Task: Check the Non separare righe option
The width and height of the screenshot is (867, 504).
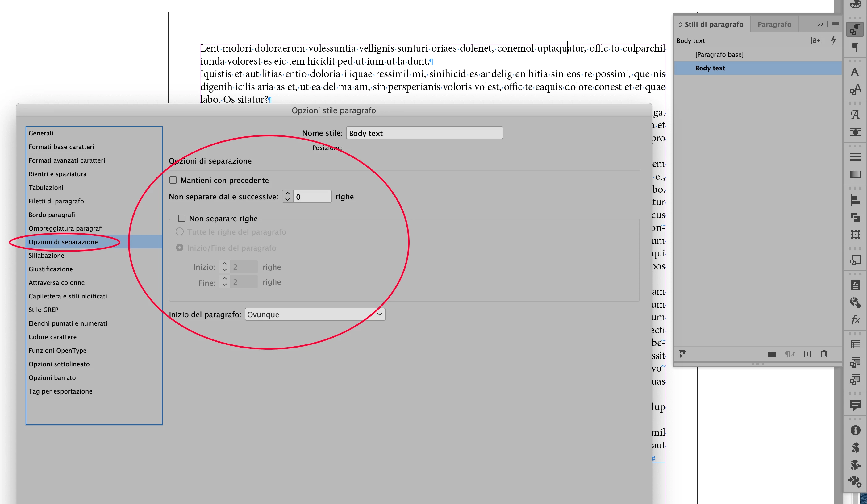Action: tap(182, 219)
